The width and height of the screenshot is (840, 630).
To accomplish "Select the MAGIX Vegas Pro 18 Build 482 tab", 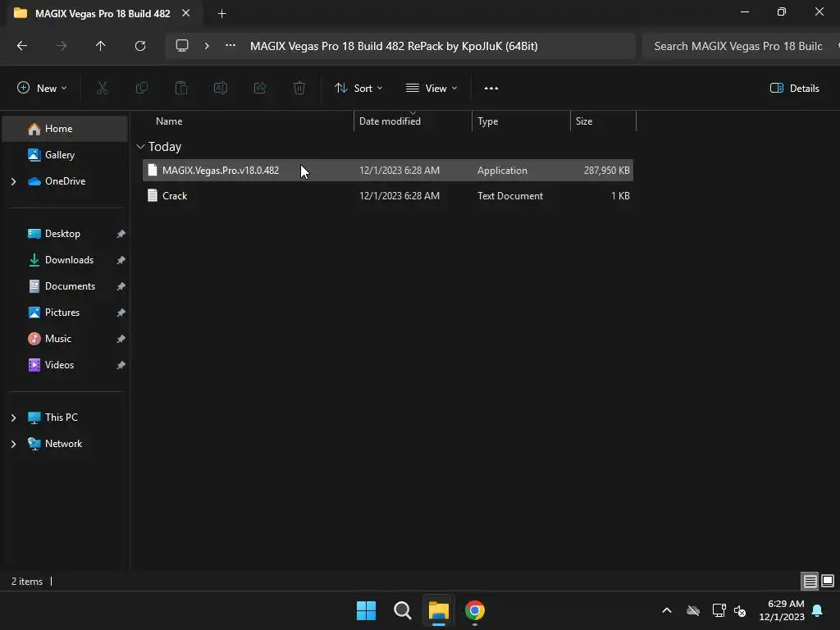I will coord(102,13).
